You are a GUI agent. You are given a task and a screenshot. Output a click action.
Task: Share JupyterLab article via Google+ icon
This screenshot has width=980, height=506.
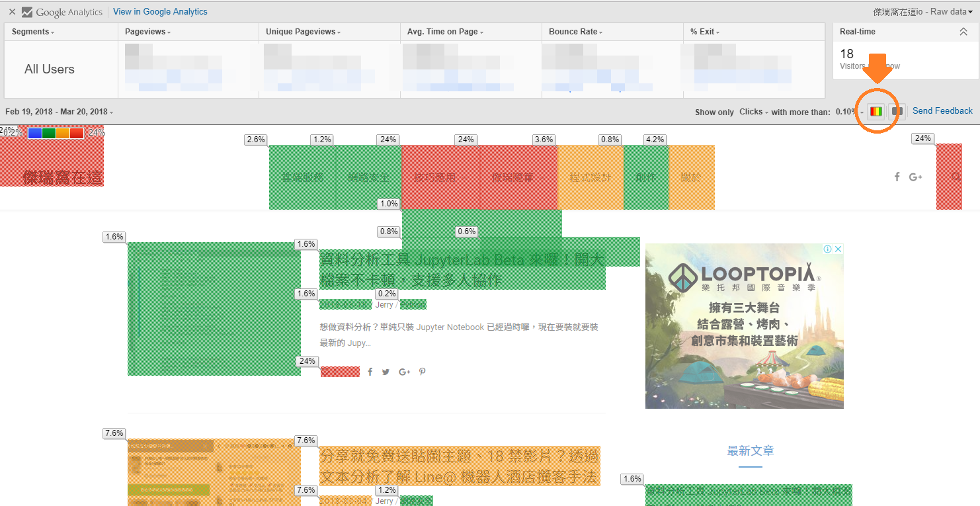point(405,372)
